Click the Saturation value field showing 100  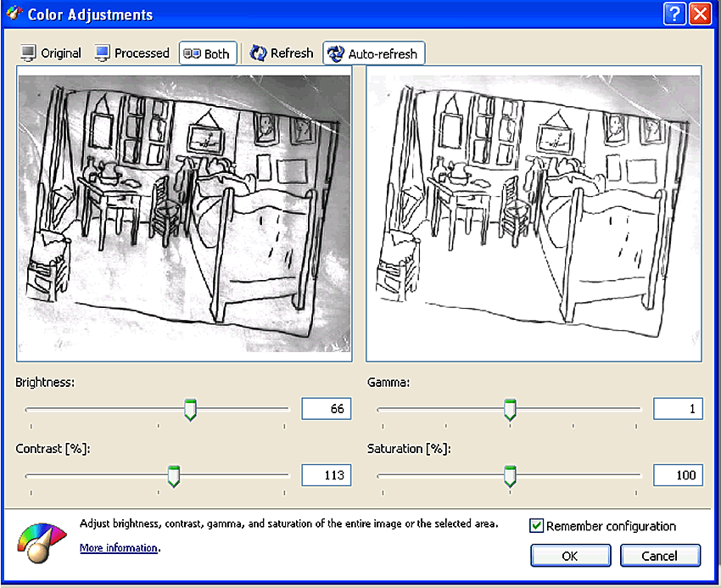tap(678, 475)
